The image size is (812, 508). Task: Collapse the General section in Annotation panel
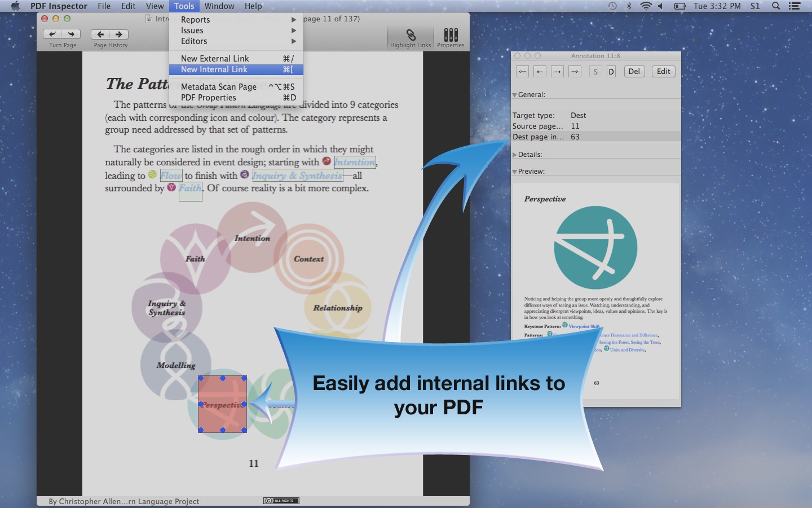pyautogui.click(x=514, y=95)
